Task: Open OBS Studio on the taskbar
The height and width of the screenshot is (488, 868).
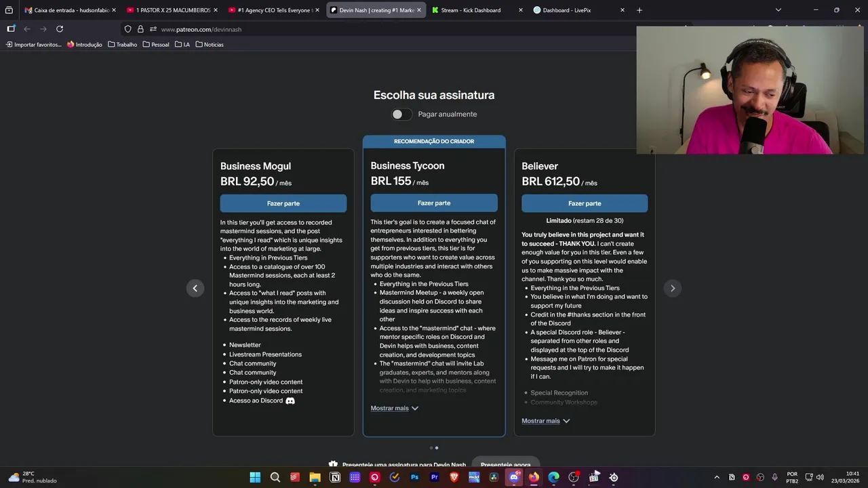Action: [x=574, y=477]
